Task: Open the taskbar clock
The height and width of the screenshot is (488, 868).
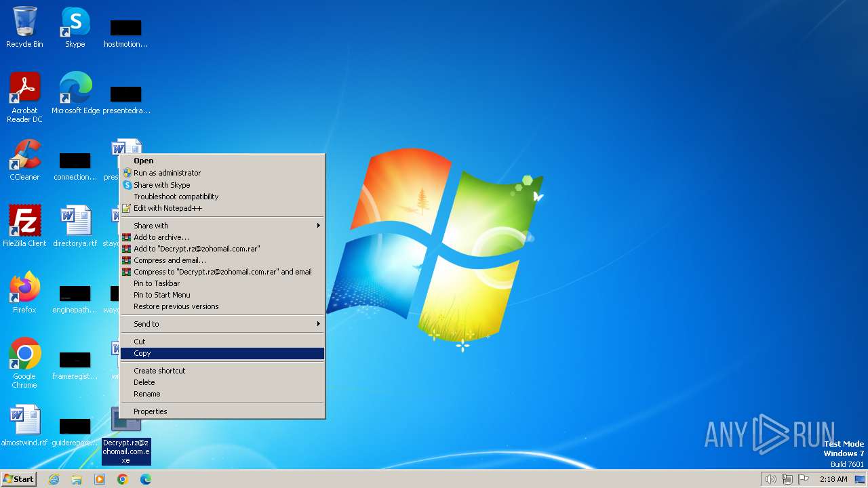Action: click(x=833, y=479)
